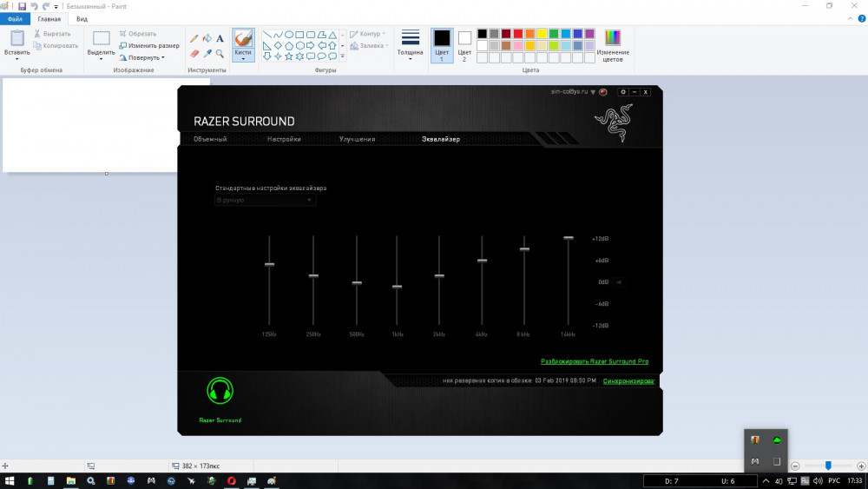868x489 pixels.
Task: Select the Eraser tool
Action: pos(194,53)
